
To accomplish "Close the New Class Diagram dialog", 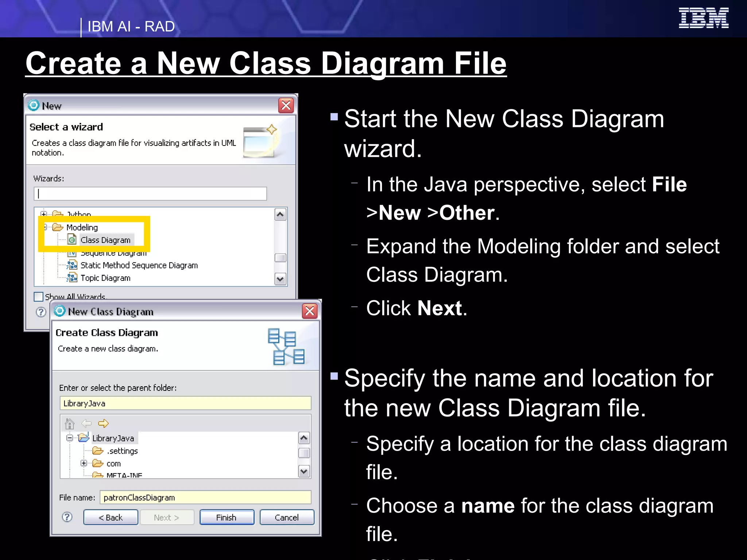I will [310, 311].
